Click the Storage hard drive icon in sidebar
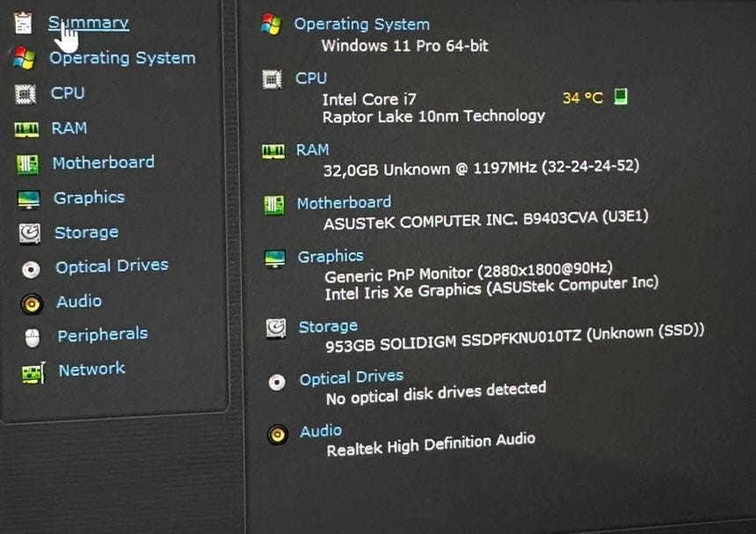The image size is (756, 534). pyautogui.click(x=30, y=234)
